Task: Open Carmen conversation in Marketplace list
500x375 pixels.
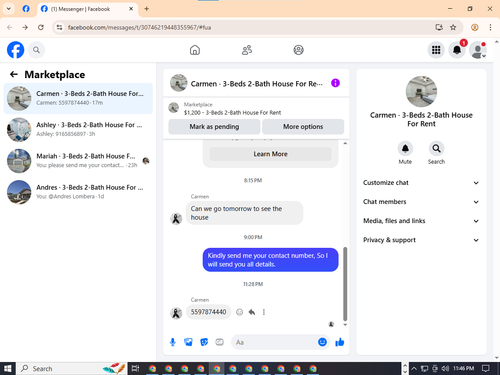Action: (78, 98)
